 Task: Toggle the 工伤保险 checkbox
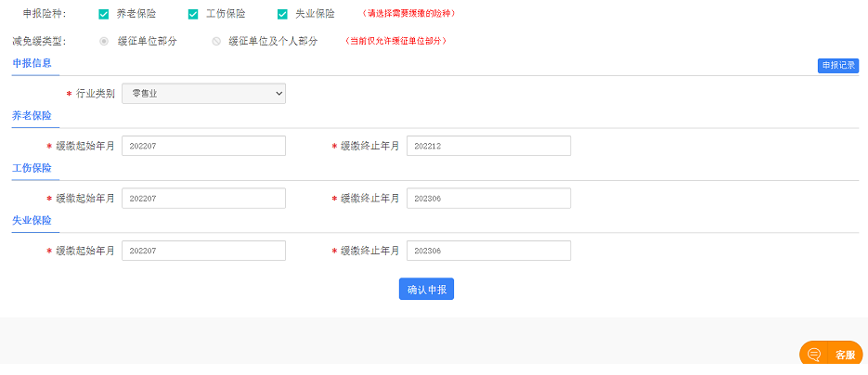click(x=193, y=14)
